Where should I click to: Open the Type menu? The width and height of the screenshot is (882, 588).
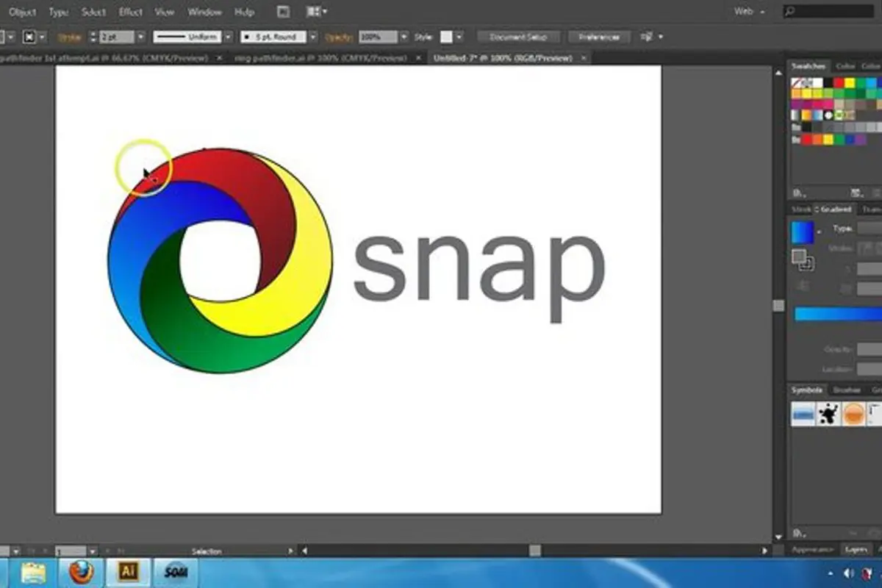[x=58, y=12]
